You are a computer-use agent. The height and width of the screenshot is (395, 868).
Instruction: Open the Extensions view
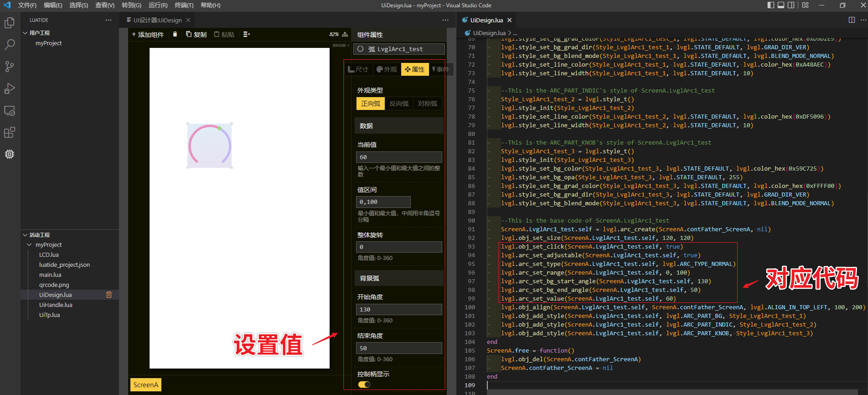coord(10,133)
